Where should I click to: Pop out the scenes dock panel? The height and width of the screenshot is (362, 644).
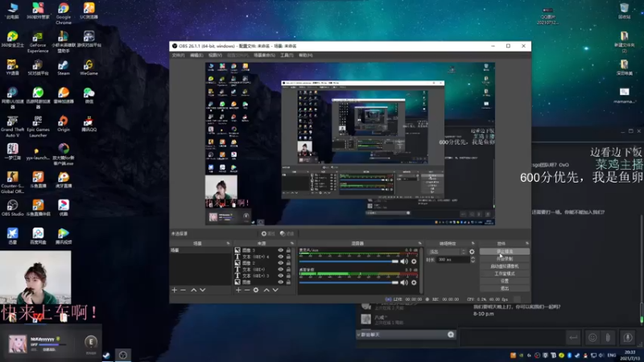[x=228, y=244]
